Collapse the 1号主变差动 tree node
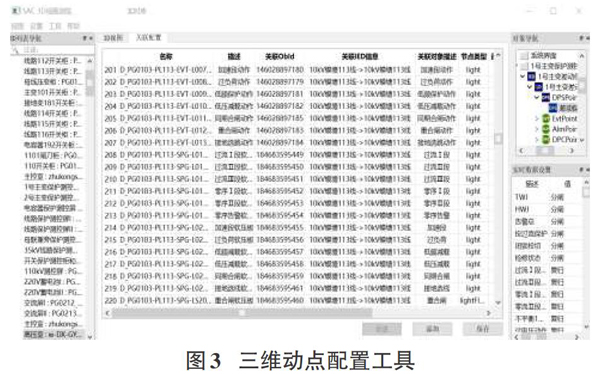 [523, 77]
